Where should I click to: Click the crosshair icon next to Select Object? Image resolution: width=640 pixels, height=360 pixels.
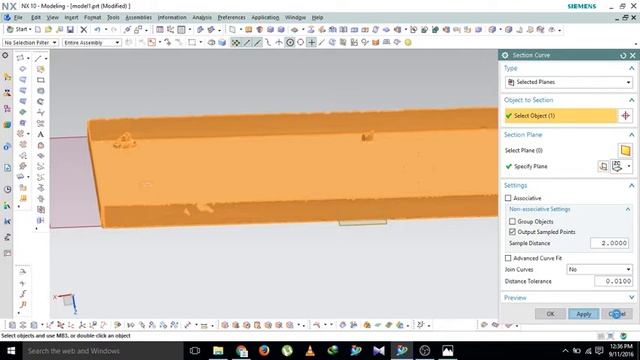(x=625, y=116)
